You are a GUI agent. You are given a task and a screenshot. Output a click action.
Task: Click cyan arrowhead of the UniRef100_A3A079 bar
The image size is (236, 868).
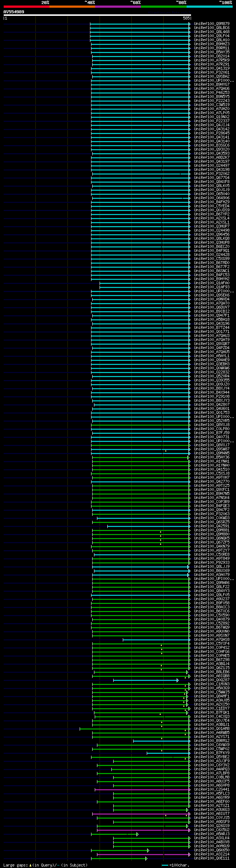coord(188,575)
